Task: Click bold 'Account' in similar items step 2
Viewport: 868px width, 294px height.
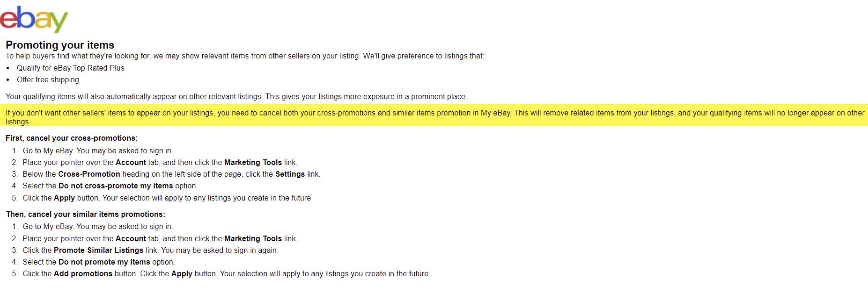Action: [131, 238]
